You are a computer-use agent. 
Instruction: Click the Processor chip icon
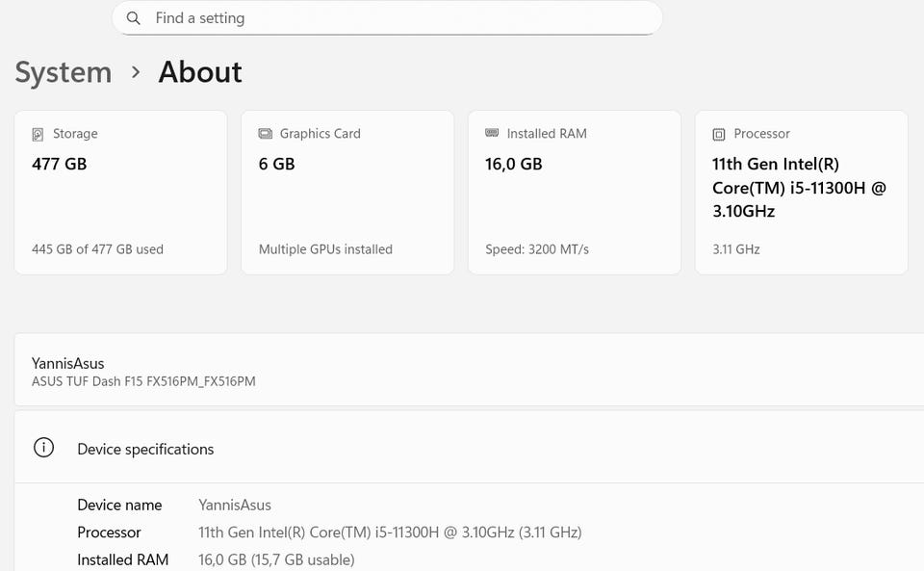point(719,135)
